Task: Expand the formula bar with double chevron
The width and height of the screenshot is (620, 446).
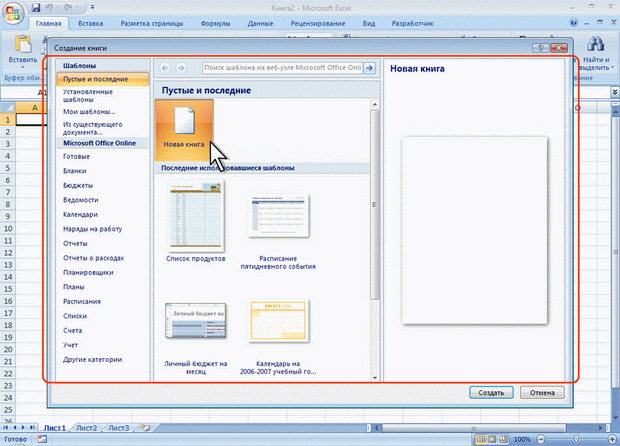Action: (x=615, y=92)
